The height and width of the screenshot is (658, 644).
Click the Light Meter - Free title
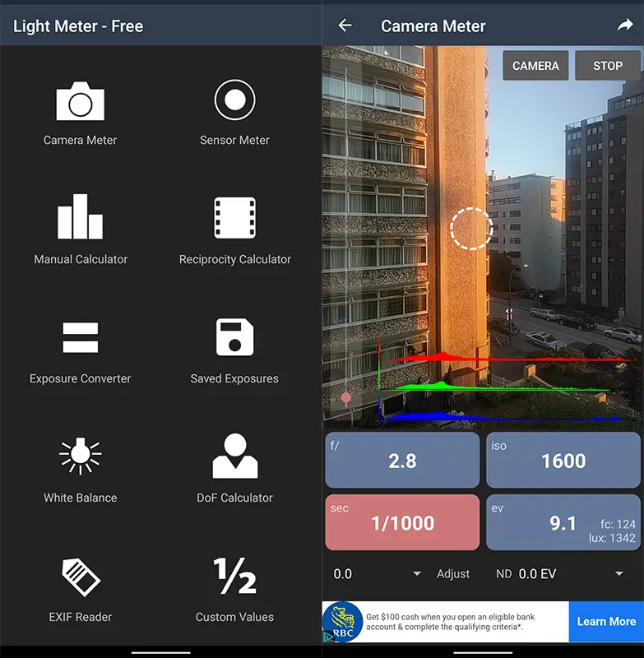click(x=78, y=26)
